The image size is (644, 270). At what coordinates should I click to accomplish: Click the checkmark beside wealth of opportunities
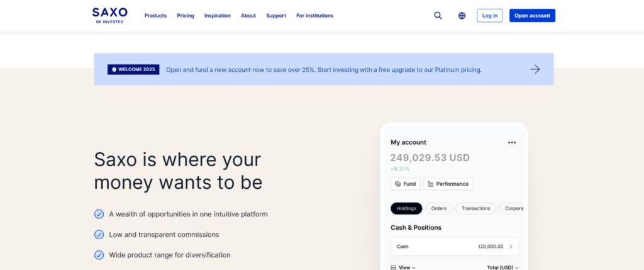(99, 214)
